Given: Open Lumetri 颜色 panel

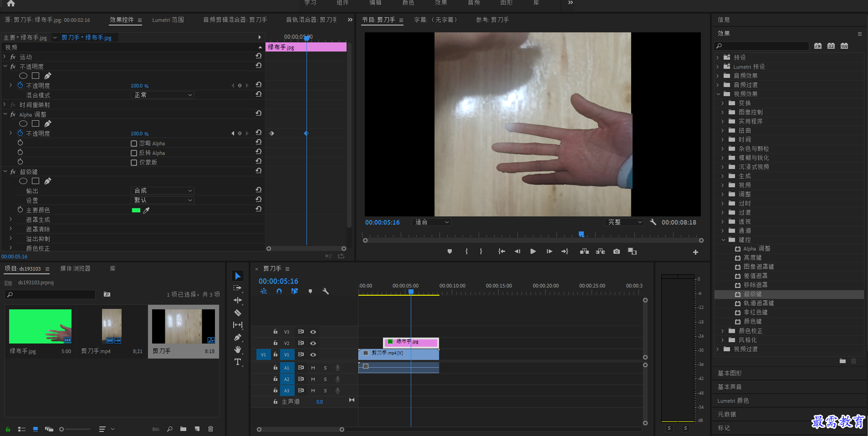Looking at the screenshot, I should 733,400.
